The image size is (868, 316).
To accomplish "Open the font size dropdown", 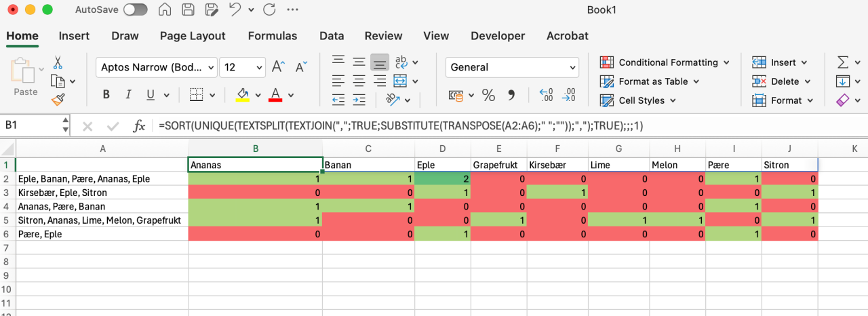I will coord(258,67).
